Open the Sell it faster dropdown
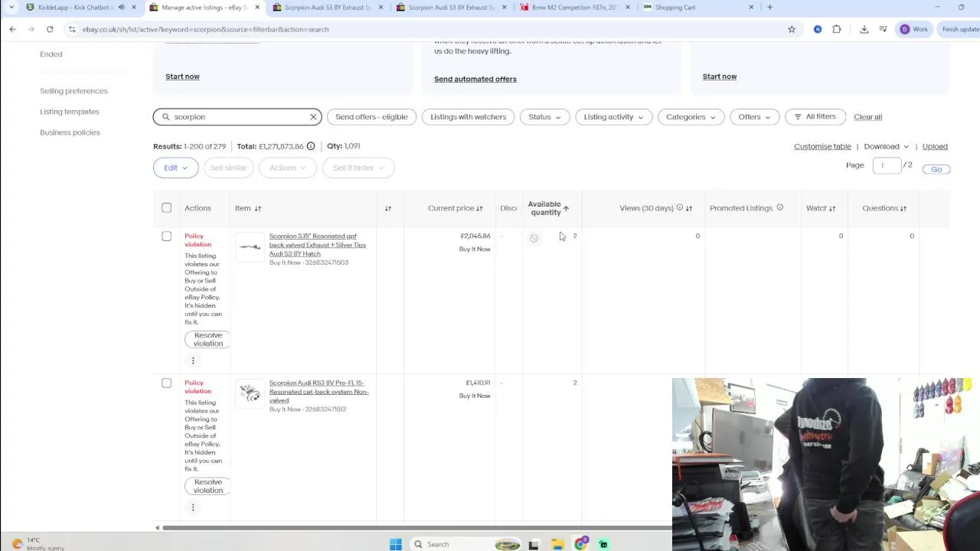The width and height of the screenshot is (980, 551). (x=358, y=168)
